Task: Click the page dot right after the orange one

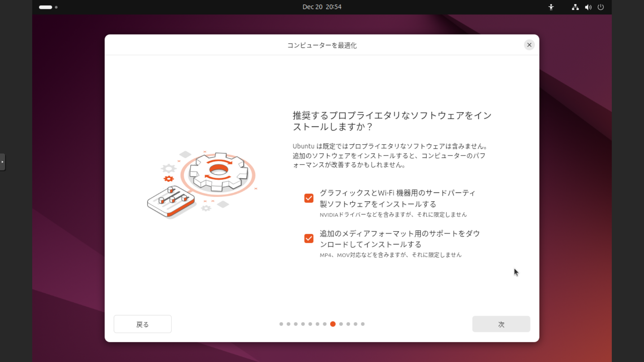Action: click(x=341, y=324)
